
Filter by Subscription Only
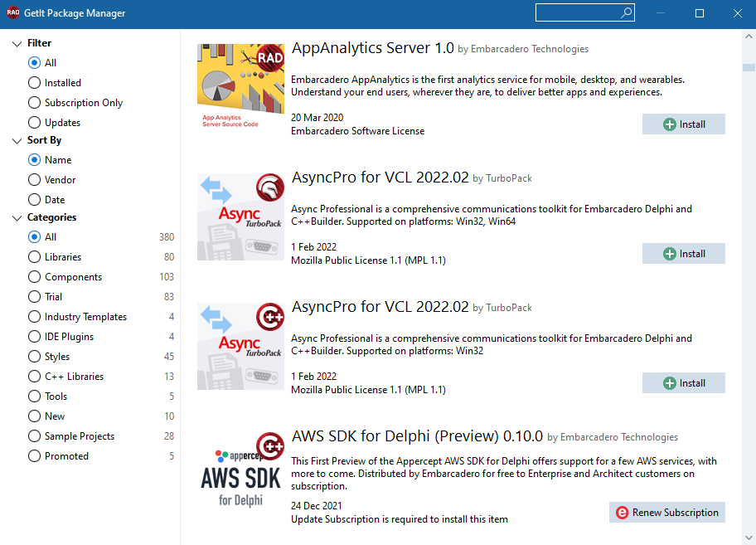point(34,103)
